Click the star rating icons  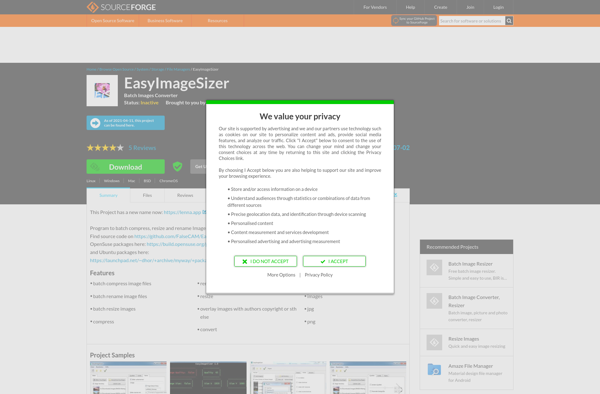pyautogui.click(x=105, y=148)
